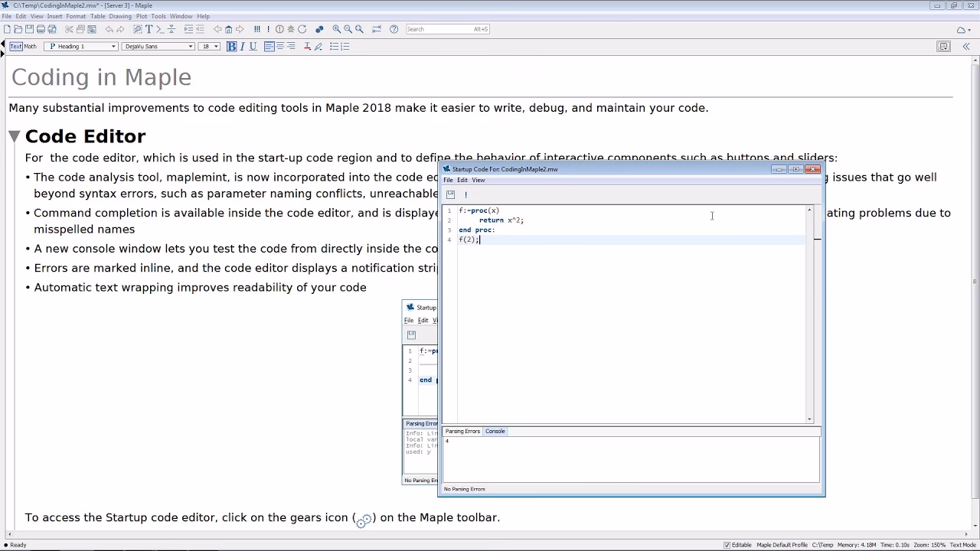Switch to the Parsing Errors tab
Screen dimensions: 980x551
pyautogui.click(x=462, y=432)
